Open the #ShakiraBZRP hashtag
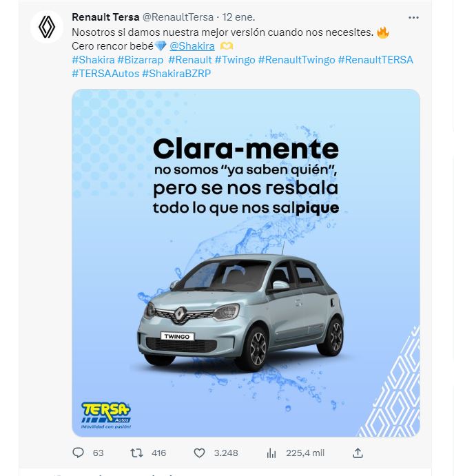 pyautogui.click(x=176, y=74)
